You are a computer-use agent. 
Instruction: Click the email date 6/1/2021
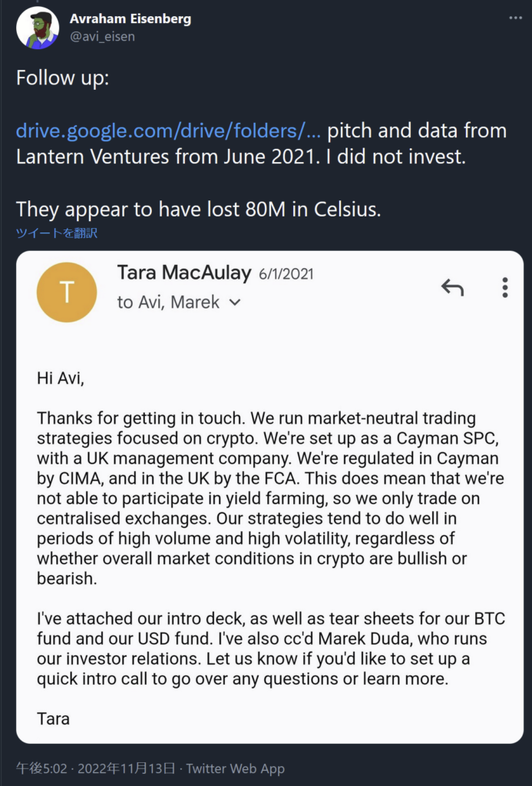click(x=286, y=274)
